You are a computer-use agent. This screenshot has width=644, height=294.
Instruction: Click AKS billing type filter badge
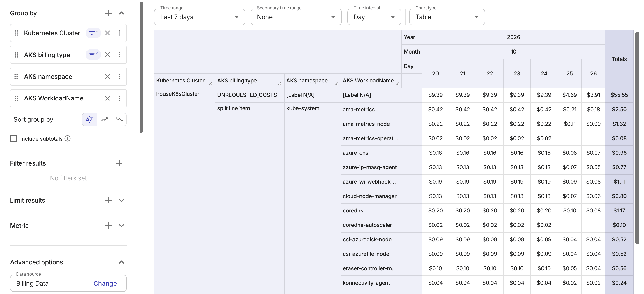(93, 55)
